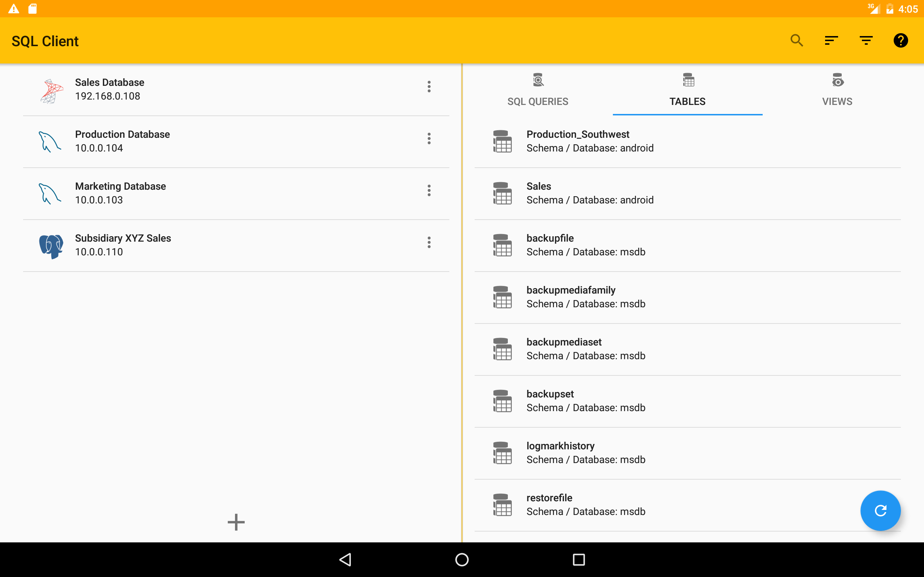Open the backupmediafamily table entry
The height and width of the screenshot is (577, 924).
point(586,297)
